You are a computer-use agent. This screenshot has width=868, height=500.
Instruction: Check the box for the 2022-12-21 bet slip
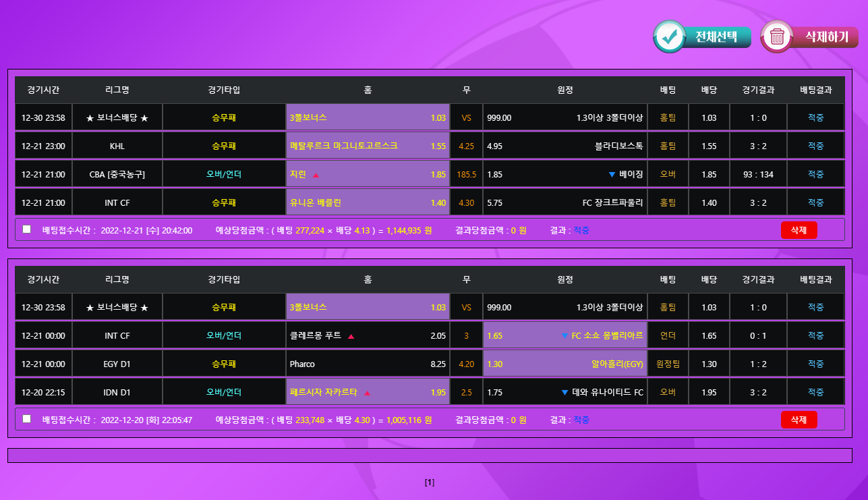[27, 229]
